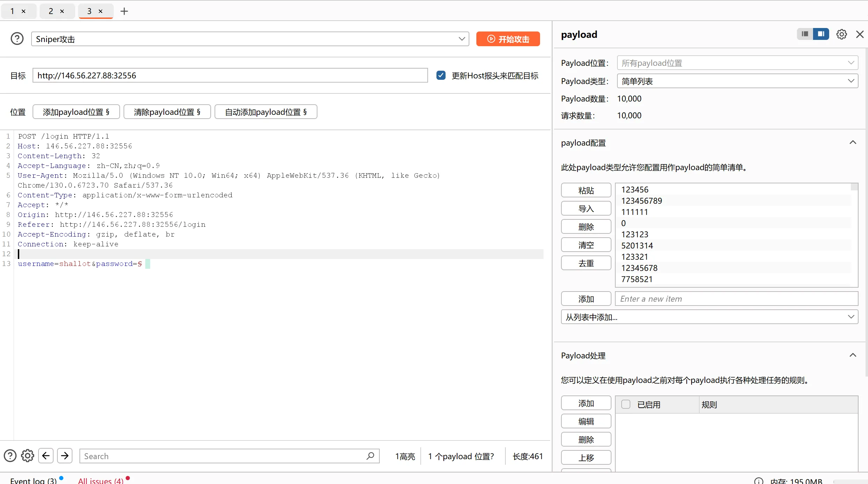Screen dimensions: 868x484
Task: Click the bottom-left editor settings gear
Action: 27,456
